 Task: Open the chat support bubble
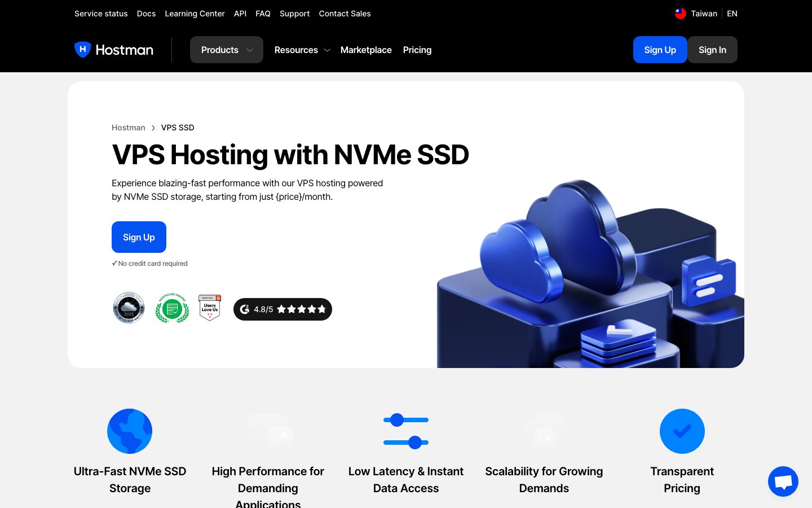(x=783, y=481)
